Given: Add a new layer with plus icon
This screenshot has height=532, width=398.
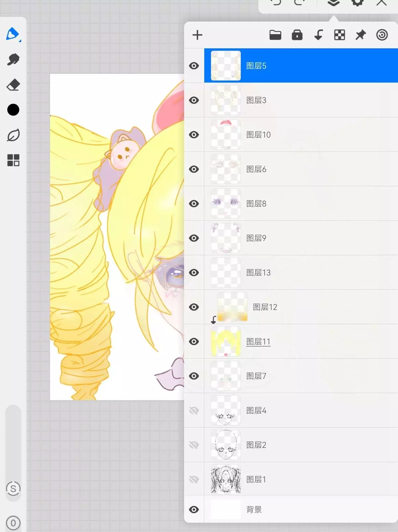Looking at the screenshot, I should [x=197, y=35].
